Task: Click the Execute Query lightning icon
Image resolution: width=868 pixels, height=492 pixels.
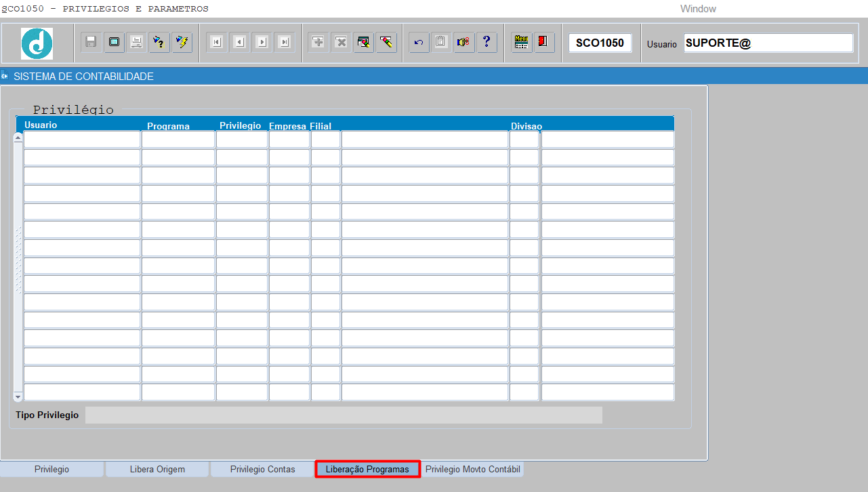Action: point(182,42)
